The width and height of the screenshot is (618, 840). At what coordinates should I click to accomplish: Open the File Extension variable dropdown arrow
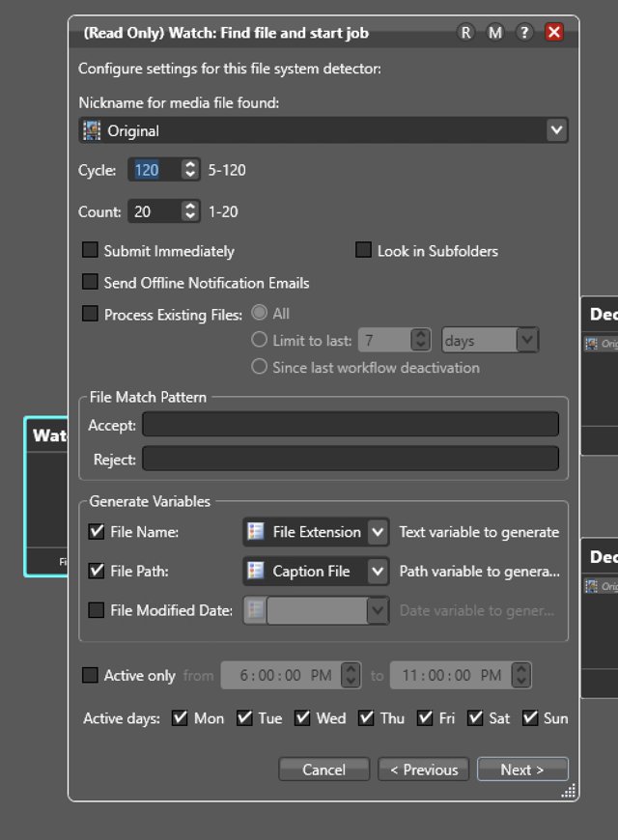pyautogui.click(x=378, y=532)
